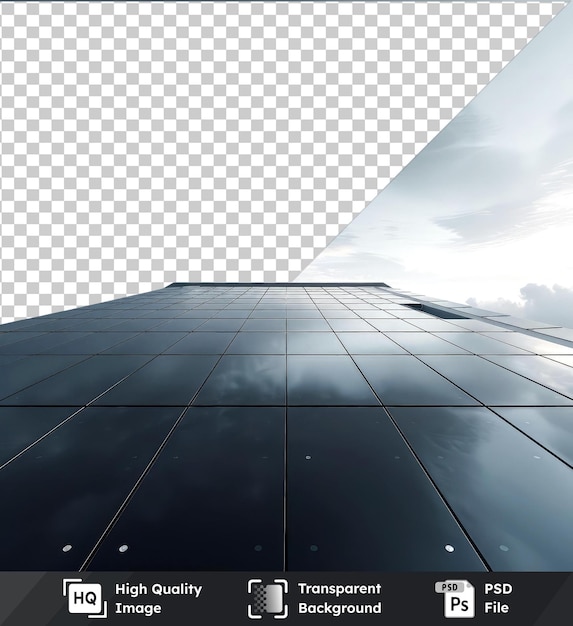Click the Ps file icon
This screenshot has height=626, width=573.
[456, 598]
